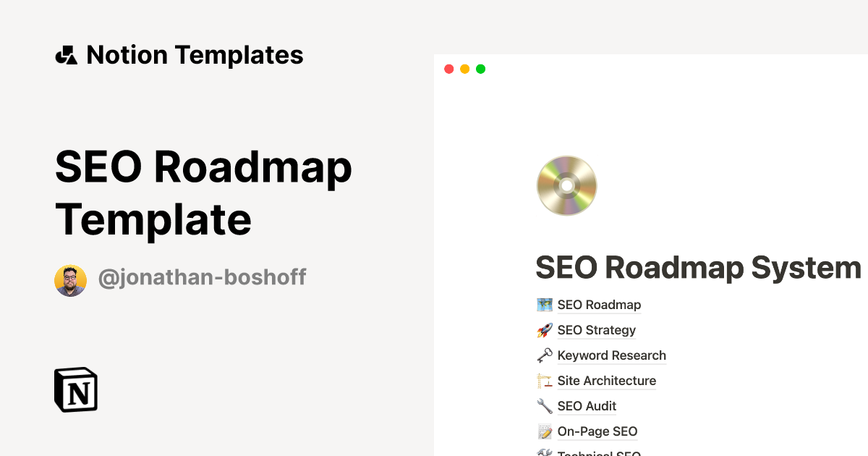Click the Notion cube logo
The height and width of the screenshot is (456, 868).
[x=75, y=389]
